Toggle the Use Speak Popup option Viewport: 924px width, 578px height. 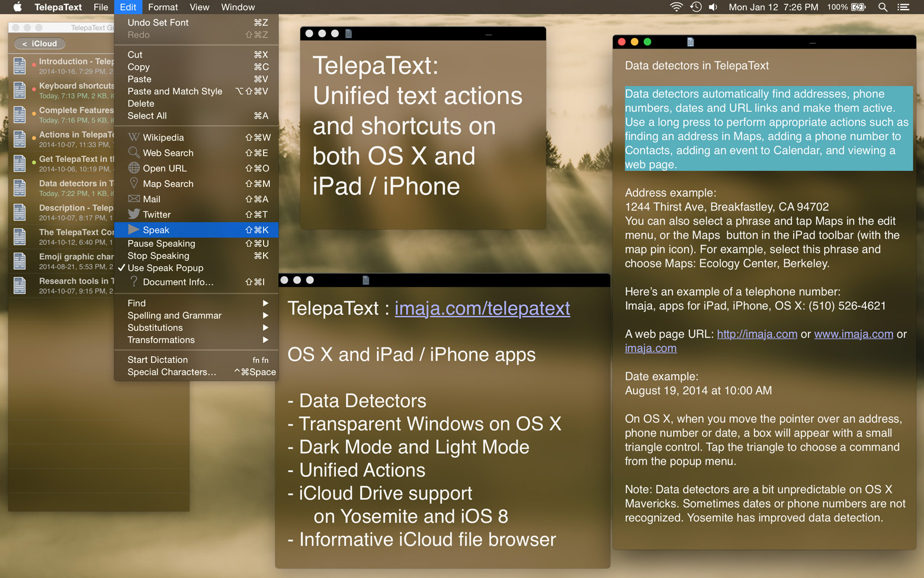(x=196, y=268)
